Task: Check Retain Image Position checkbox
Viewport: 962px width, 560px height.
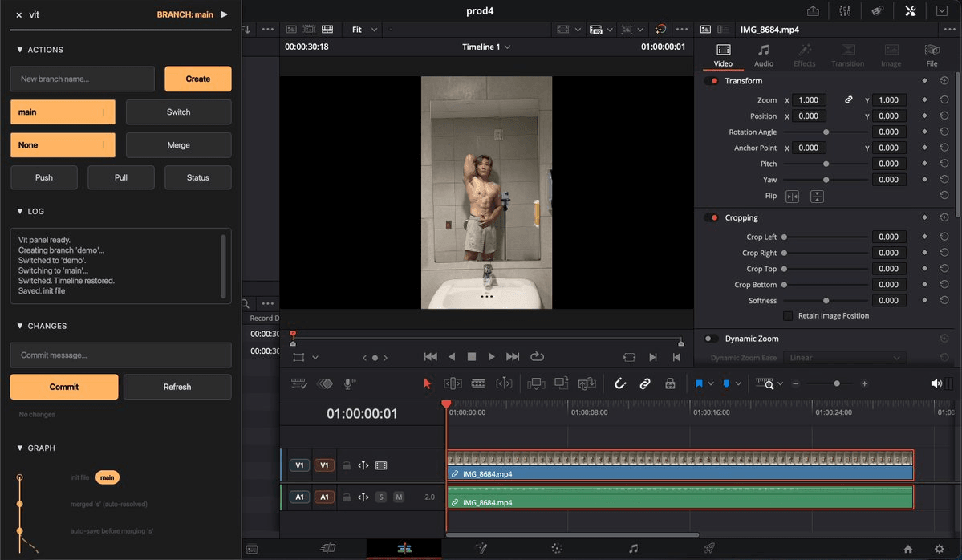Action: pyautogui.click(x=788, y=316)
